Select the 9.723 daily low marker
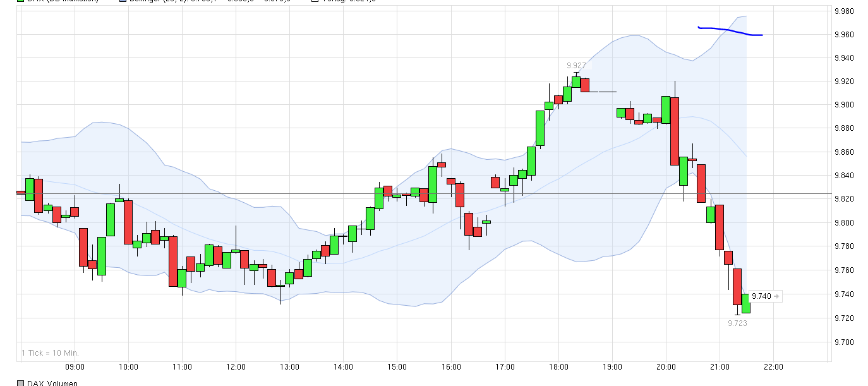Viewport: 868px width, 386px height. coord(737,323)
